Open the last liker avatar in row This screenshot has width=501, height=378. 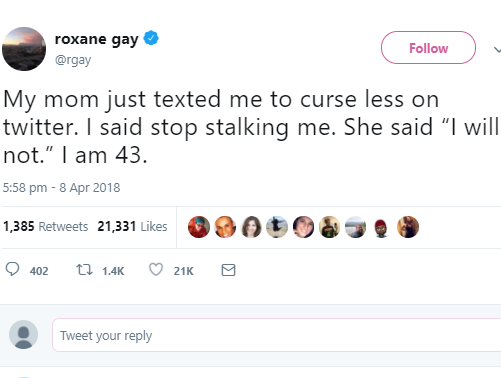pyautogui.click(x=408, y=227)
